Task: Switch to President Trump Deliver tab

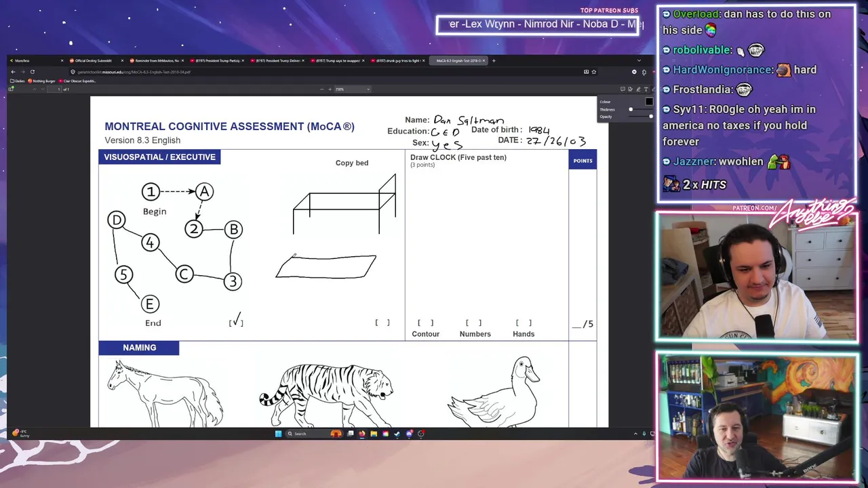Action: click(277, 60)
